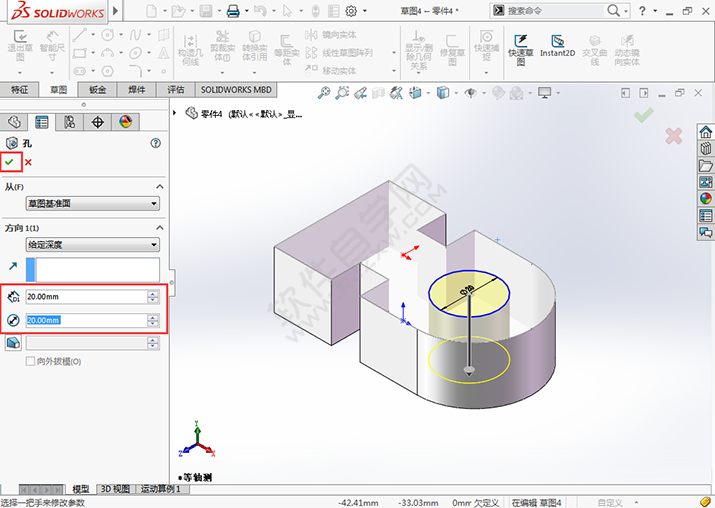Switch to the Features tab

click(x=19, y=90)
